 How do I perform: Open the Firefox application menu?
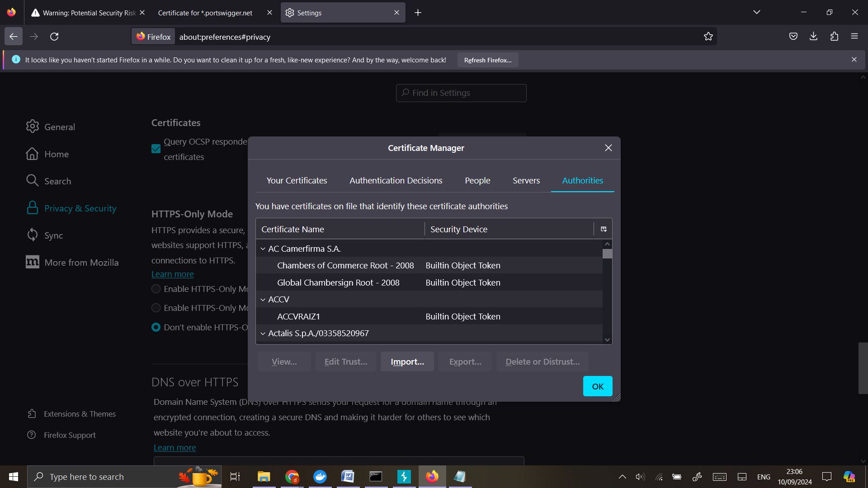(x=854, y=36)
